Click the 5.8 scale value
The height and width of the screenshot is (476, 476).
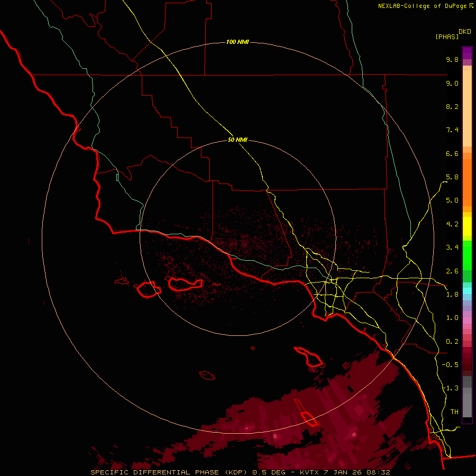point(452,177)
